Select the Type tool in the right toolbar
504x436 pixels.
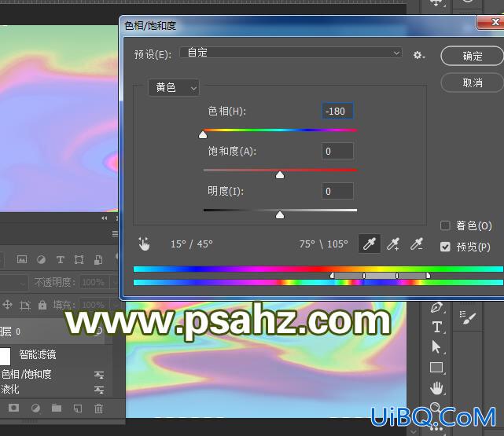point(436,327)
